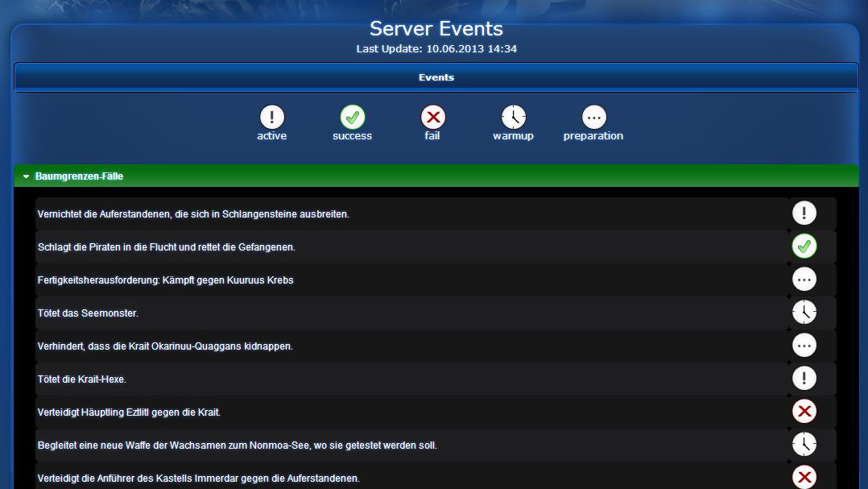Click preparation icon for Okarinuu-Quaggans row
Image resolution: width=868 pixels, height=489 pixels.
pyautogui.click(x=804, y=345)
